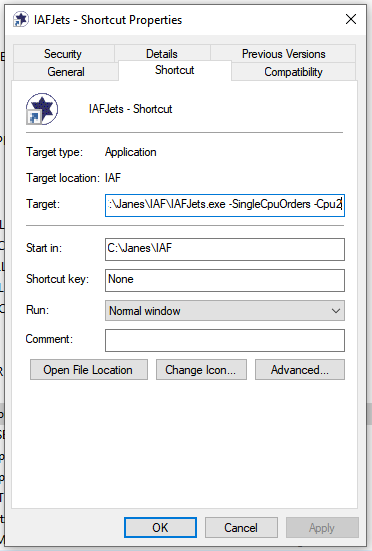Click the 'Target type:' label
Image resolution: width=372 pixels, height=551 pixels.
click(54, 152)
